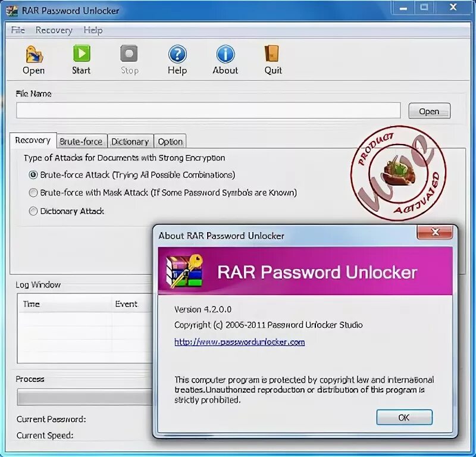Start recovery with the green Start icon
476x457 pixels.
click(82, 54)
